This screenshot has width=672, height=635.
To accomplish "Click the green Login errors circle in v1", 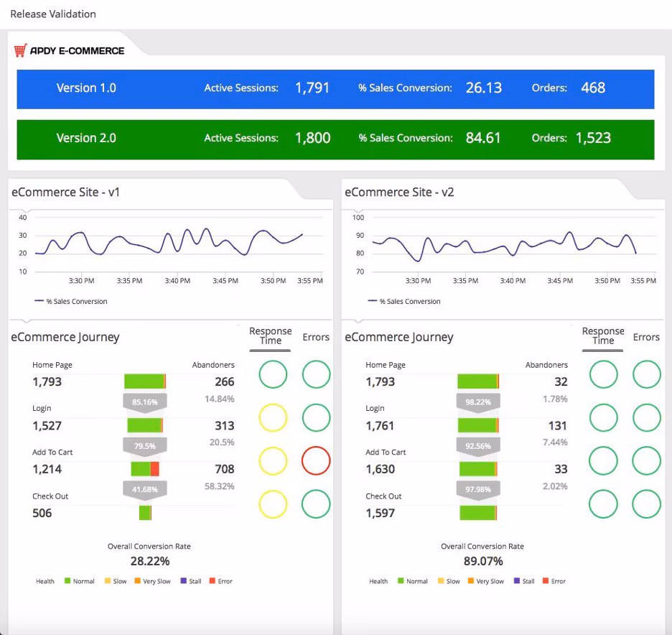I will click(316, 417).
